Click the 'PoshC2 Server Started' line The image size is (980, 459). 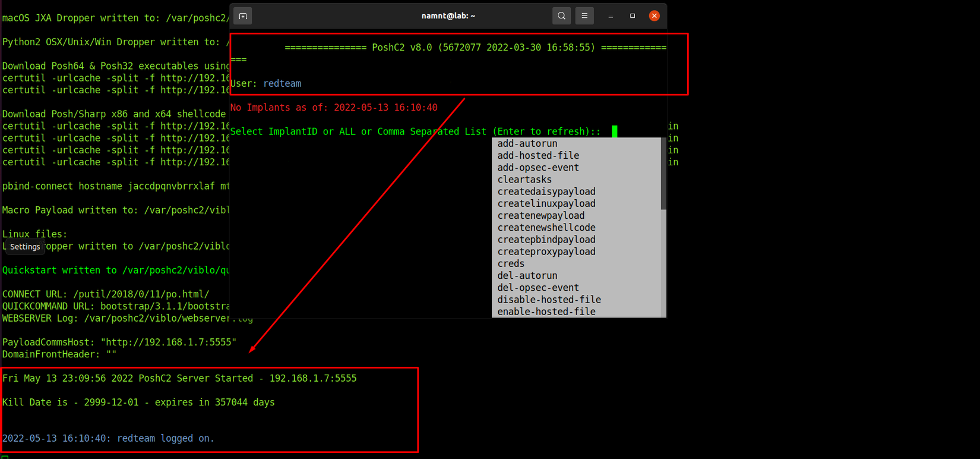pyautogui.click(x=179, y=379)
